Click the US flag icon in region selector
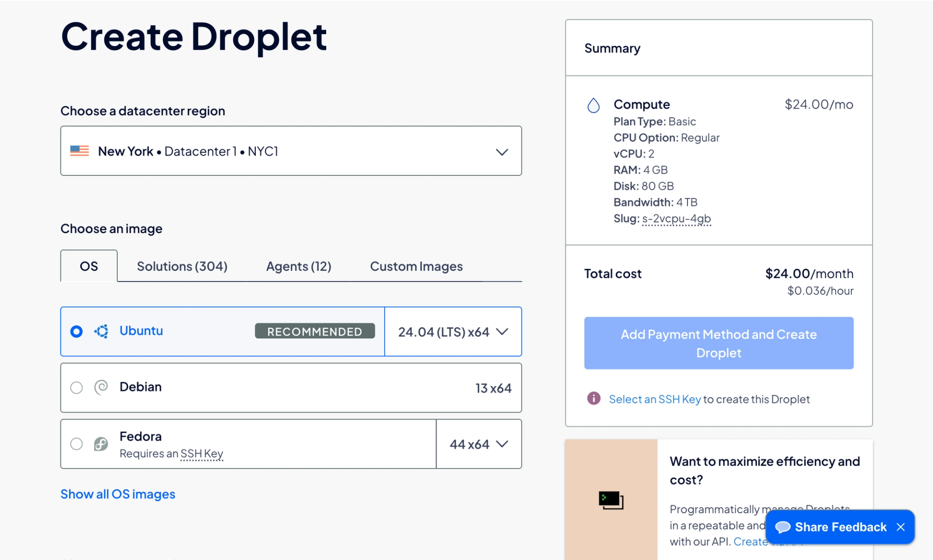 [x=79, y=151]
